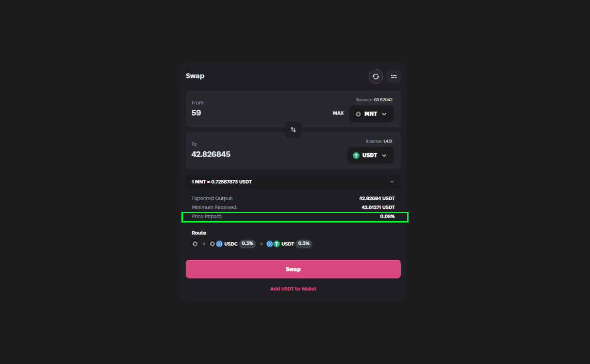Click the MNT token logo icon
This screenshot has width=590, height=364.
tap(358, 114)
